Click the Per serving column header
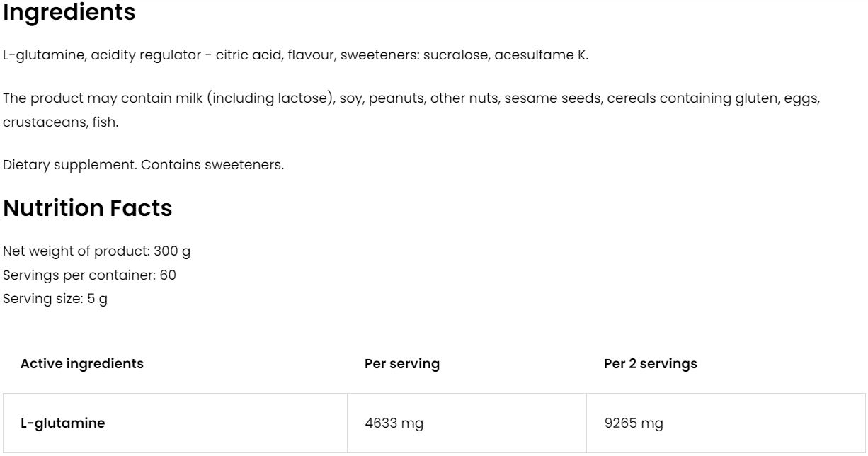868x456 pixels. pyautogui.click(x=401, y=364)
